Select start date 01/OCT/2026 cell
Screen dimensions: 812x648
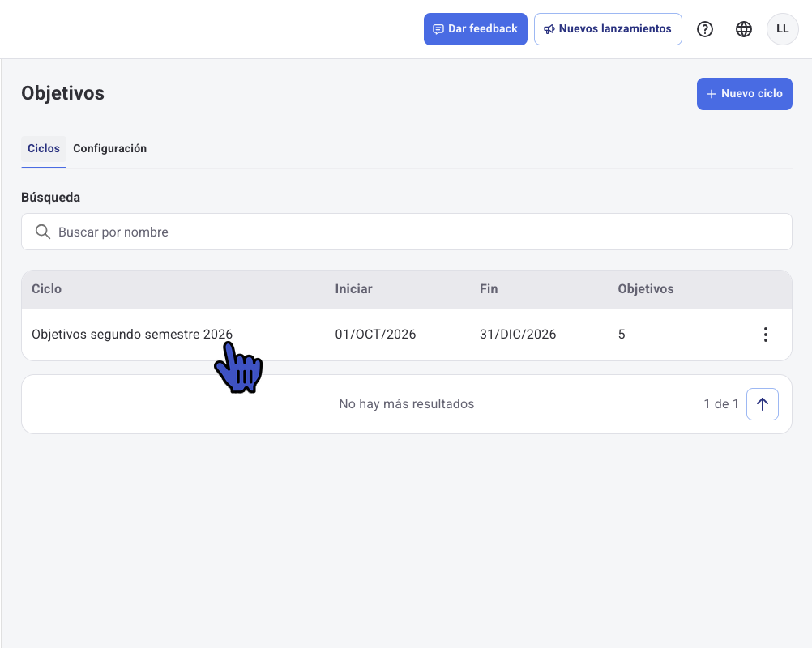375,335
